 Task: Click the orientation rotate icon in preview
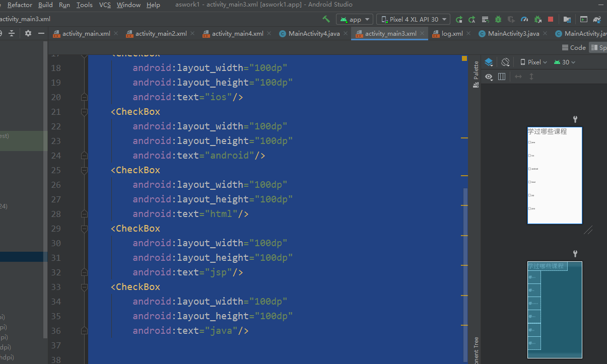(x=505, y=62)
